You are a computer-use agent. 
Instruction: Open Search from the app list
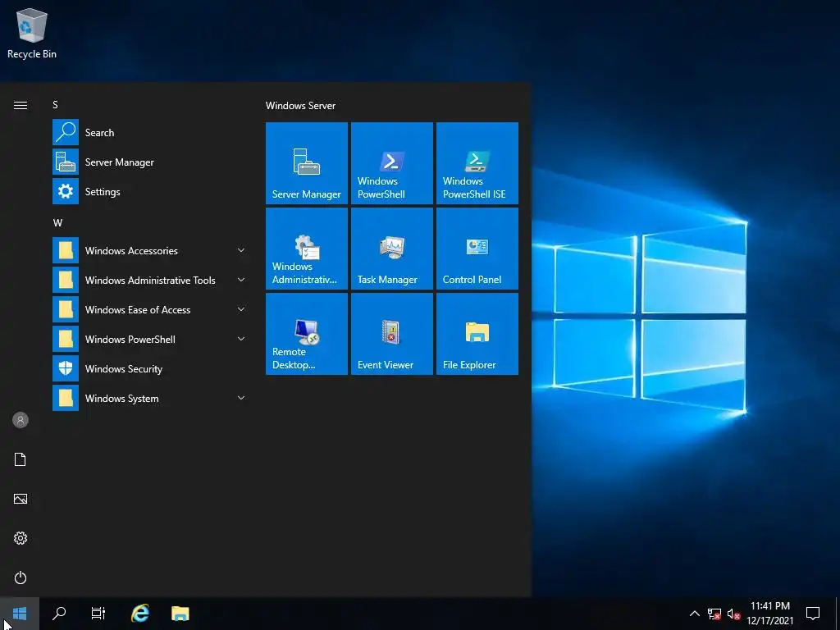[150, 132]
